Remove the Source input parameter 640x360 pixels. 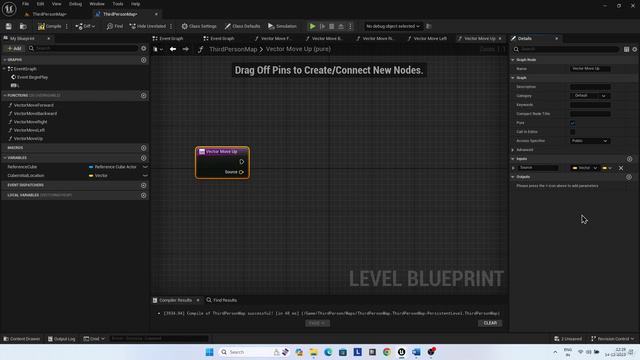[621, 168]
